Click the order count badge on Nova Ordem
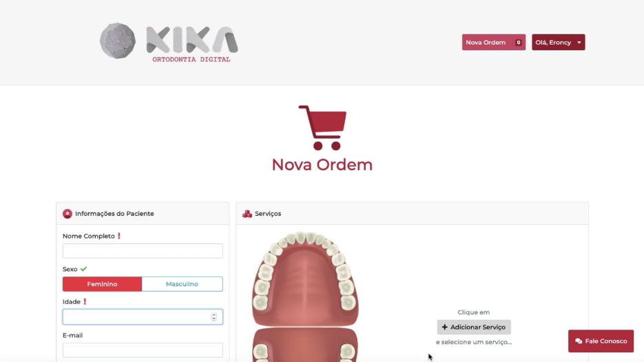Viewport: 644px width, 362px height. (x=519, y=42)
